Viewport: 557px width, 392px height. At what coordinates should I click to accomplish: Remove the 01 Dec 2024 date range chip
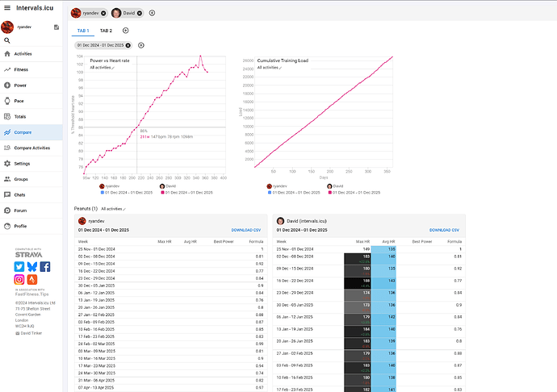128,45
